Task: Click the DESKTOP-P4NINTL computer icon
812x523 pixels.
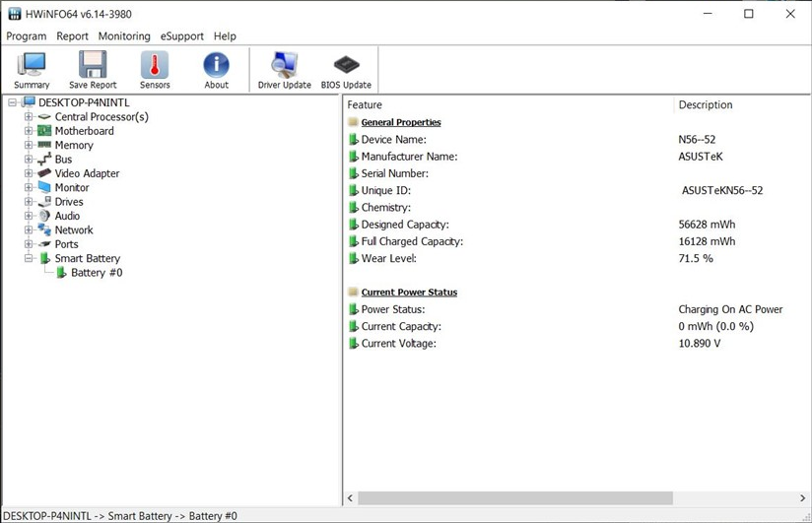Action: point(29,102)
